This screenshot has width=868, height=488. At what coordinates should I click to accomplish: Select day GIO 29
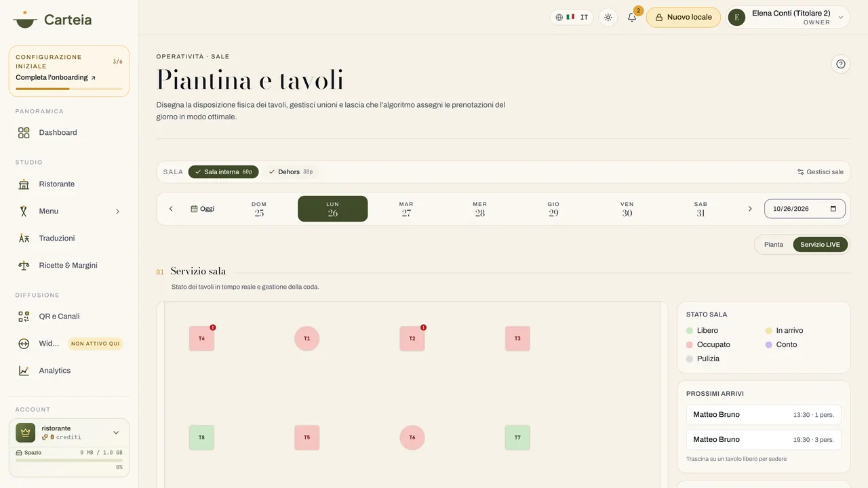(553, 209)
